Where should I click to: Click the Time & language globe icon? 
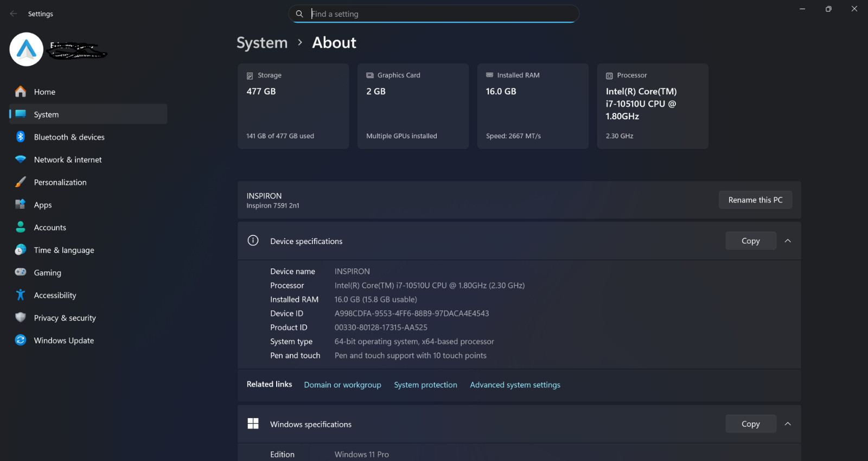(21, 249)
